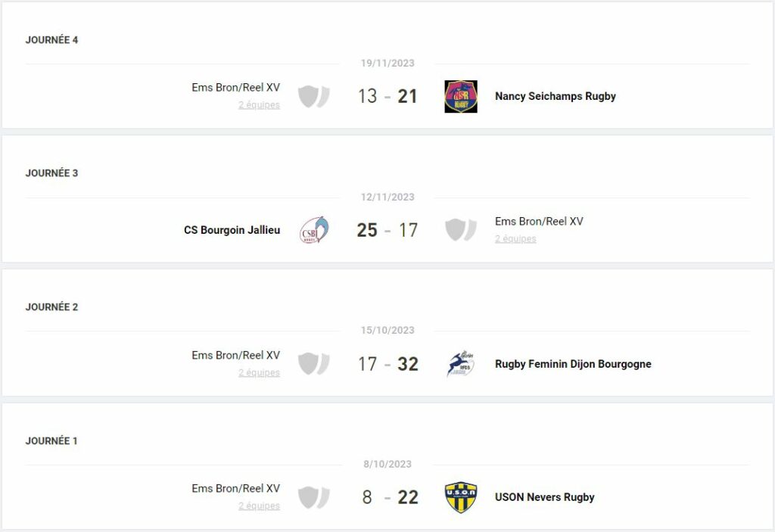Open the 13 - 21 match score
Viewport: 775px width, 532px height.
pyautogui.click(x=387, y=96)
